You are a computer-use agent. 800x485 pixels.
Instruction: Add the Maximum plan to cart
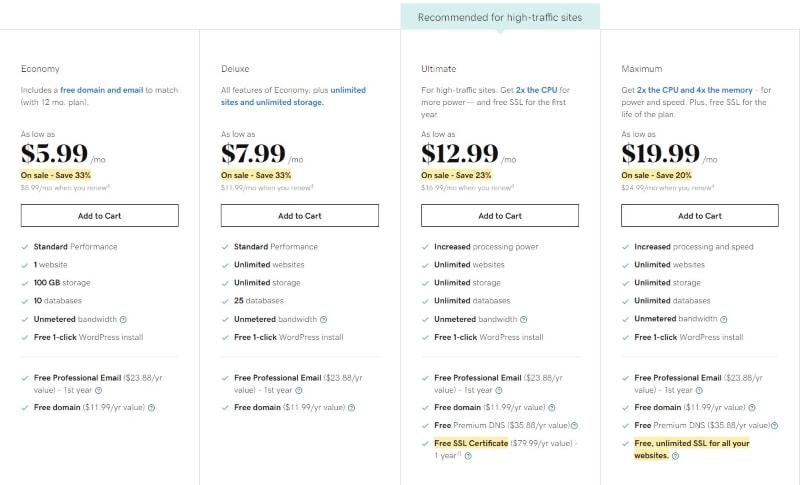point(700,215)
